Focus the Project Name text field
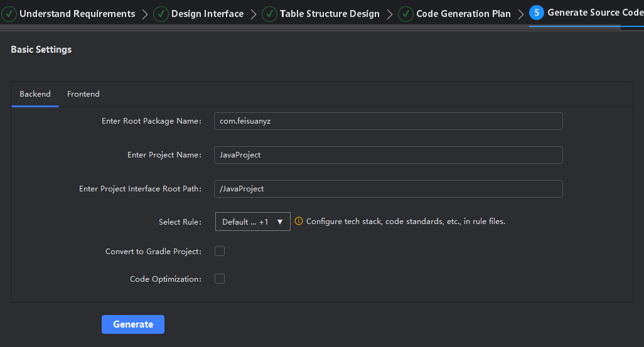Screen dimensions: 644x347 click(x=388, y=155)
